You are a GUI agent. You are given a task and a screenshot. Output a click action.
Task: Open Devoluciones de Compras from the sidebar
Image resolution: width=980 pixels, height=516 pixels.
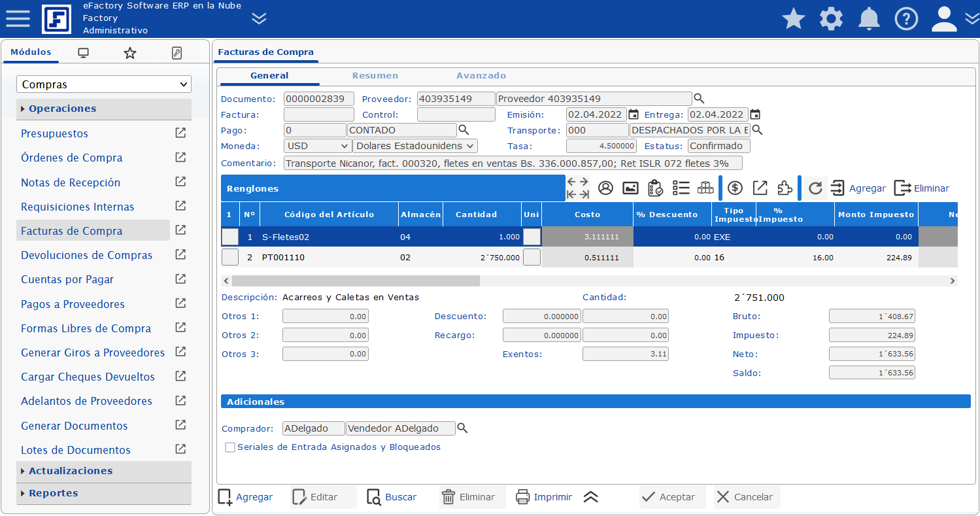click(87, 255)
